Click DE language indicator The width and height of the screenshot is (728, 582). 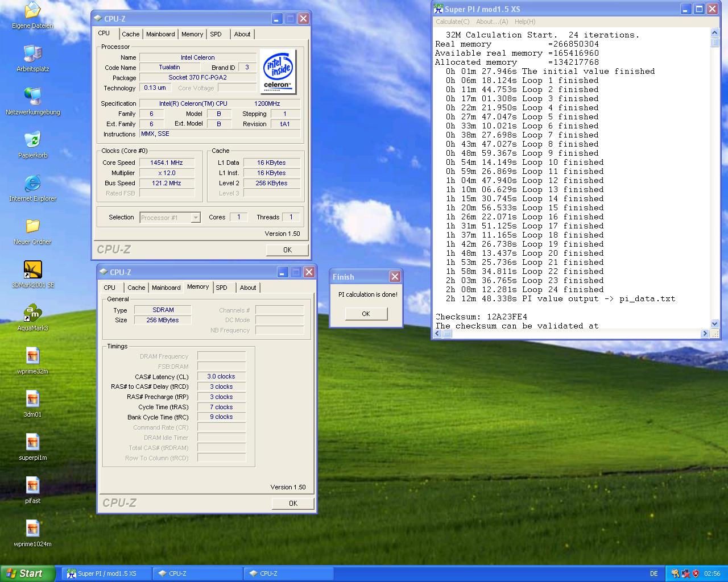point(653,573)
